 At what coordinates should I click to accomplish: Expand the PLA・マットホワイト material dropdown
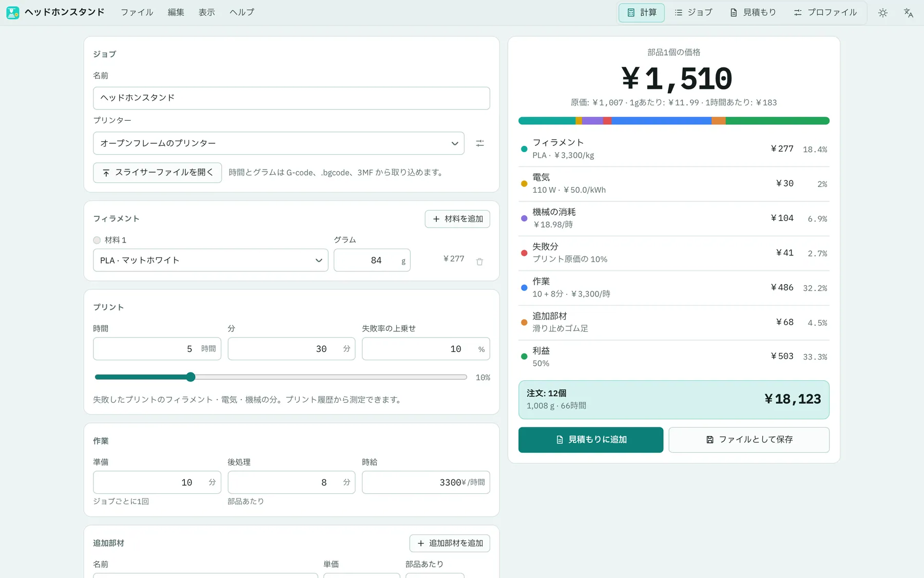click(x=210, y=260)
